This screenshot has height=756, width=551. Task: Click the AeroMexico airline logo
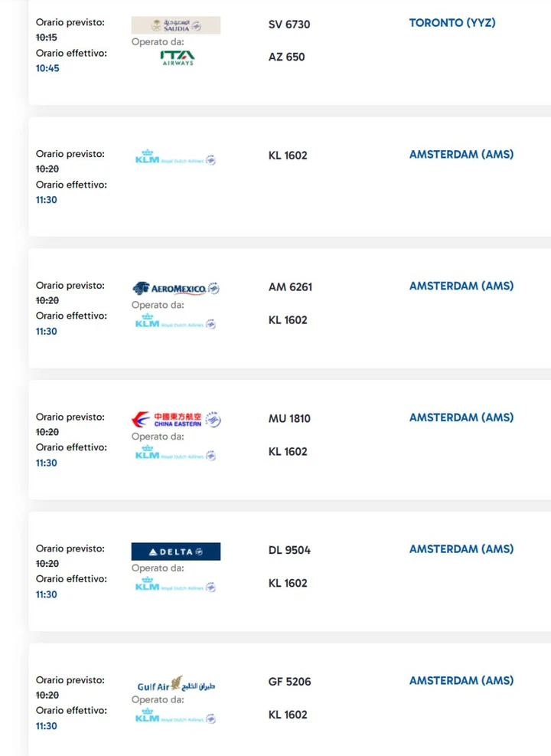(x=176, y=288)
